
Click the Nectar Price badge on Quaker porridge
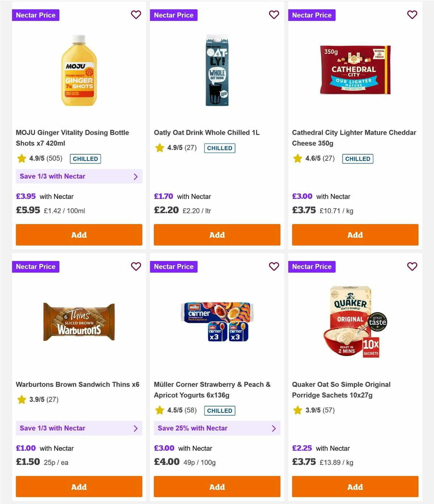click(312, 266)
